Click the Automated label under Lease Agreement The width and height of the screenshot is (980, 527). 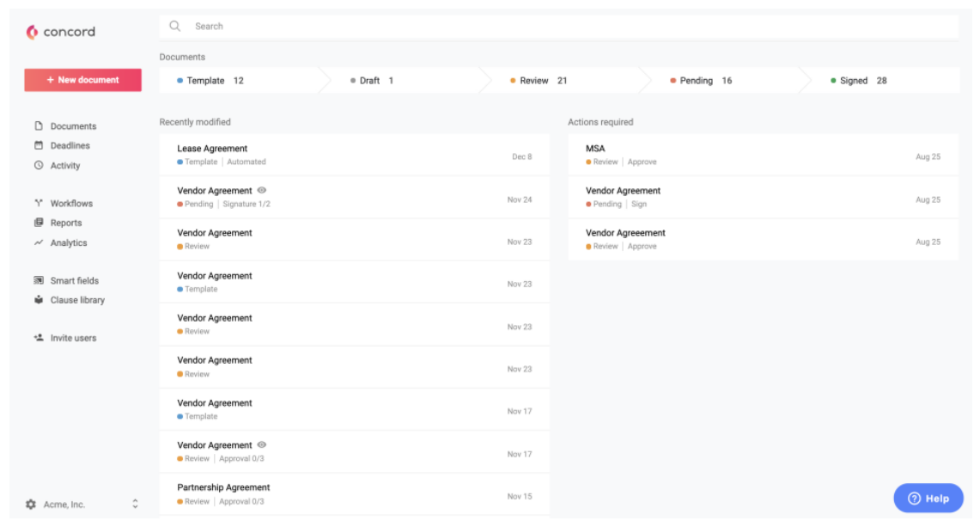click(x=247, y=162)
